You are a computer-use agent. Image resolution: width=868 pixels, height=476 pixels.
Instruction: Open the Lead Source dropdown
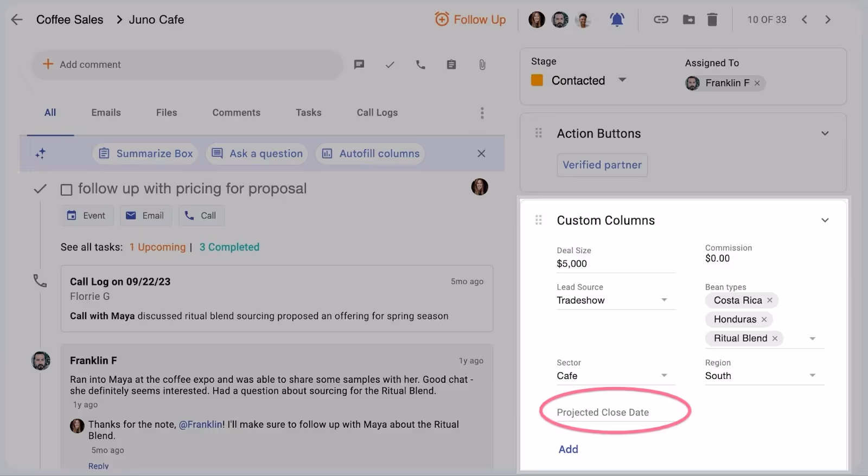(x=664, y=300)
